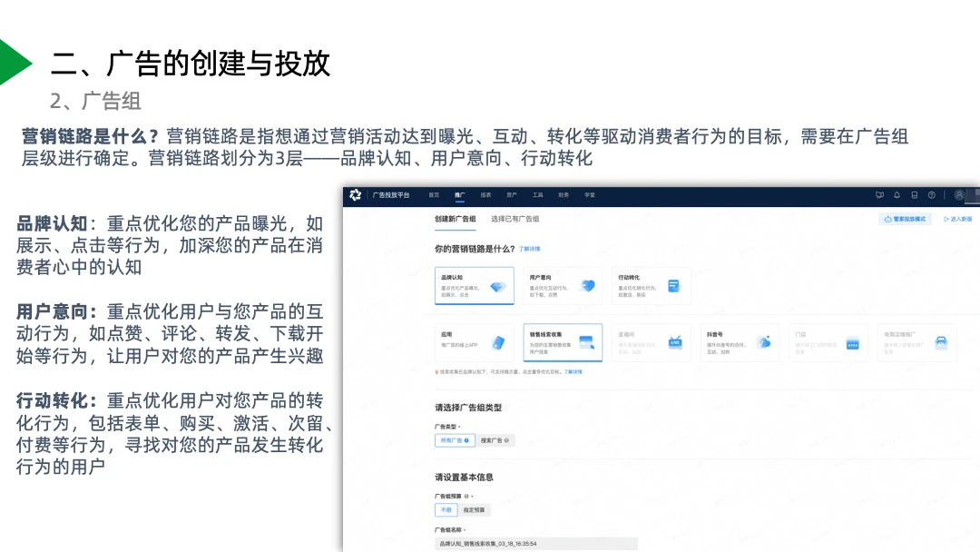
Task: Select 搜索广告 ad type option
Action: pyautogui.click(x=495, y=440)
